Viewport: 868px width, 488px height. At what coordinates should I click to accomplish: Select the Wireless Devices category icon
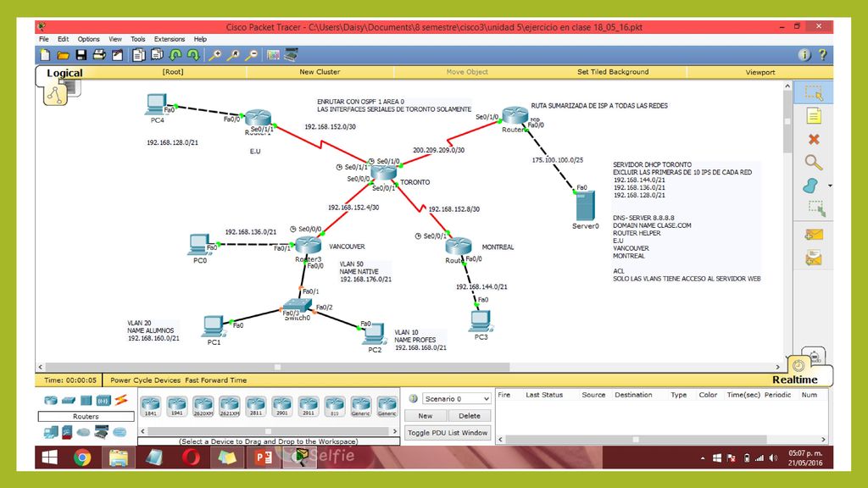click(x=103, y=400)
